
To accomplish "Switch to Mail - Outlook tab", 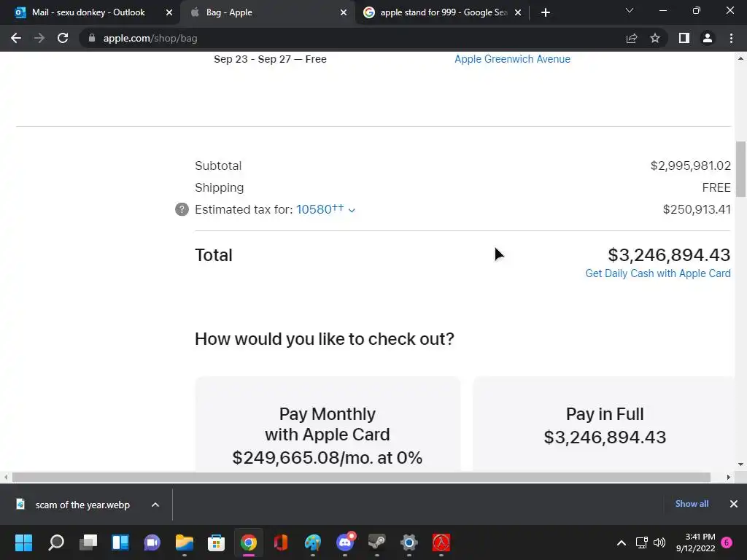I will pyautogui.click(x=88, y=12).
